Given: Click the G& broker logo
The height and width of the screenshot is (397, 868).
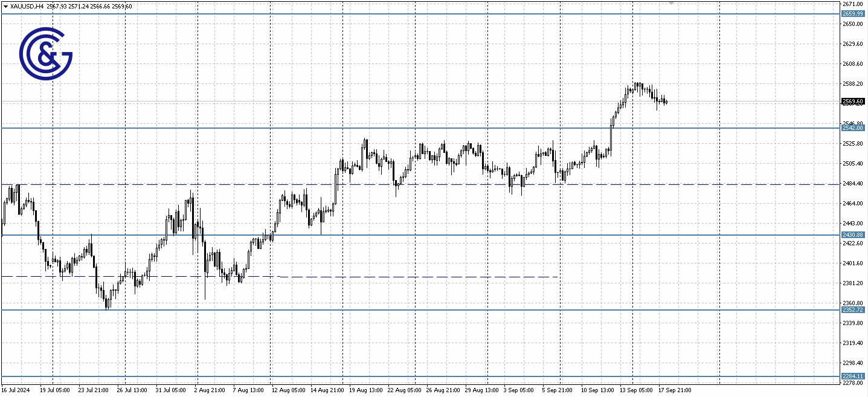Looking at the screenshot, I should pos(46,53).
